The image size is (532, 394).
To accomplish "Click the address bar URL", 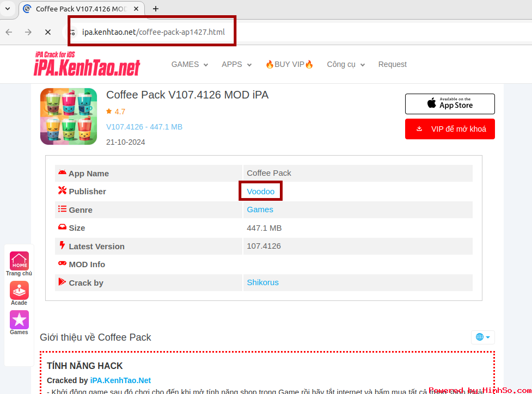I will (x=154, y=32).
